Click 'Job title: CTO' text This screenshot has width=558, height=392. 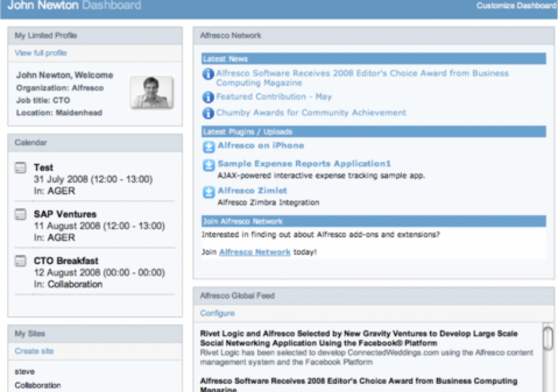[x=43, y=100]
